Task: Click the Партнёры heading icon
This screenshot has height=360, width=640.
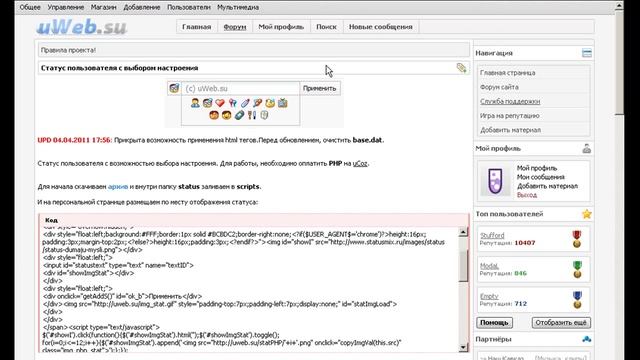Action: pyautogui.click(x=587, y=339)
